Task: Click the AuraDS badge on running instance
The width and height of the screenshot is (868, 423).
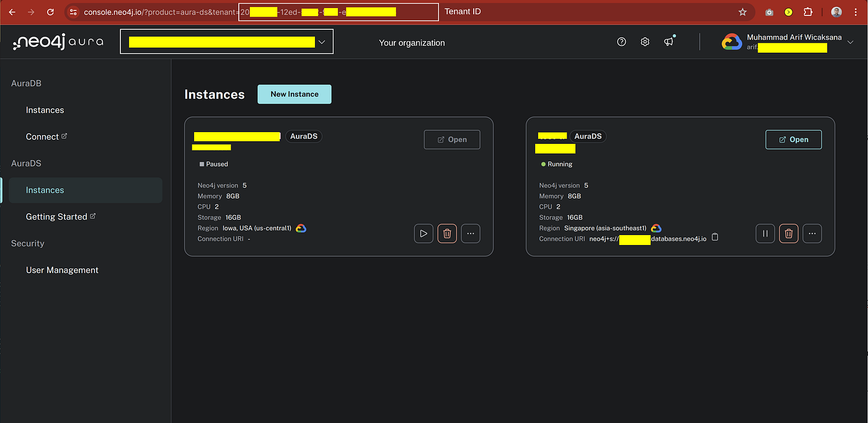Action: pyautogui.click(x=588, y=136)
